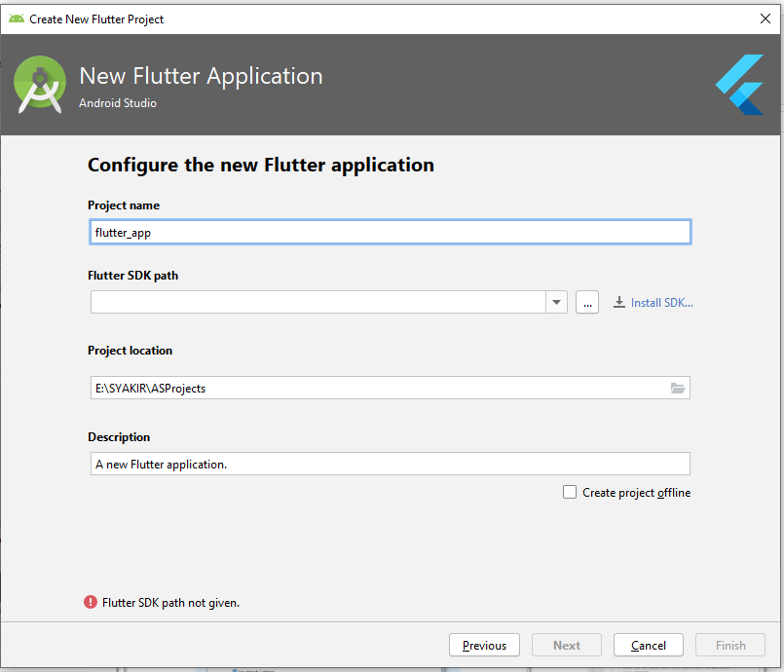The width and height of the screenshot is (784, 672).
Task: Browse folders using Project location folder icon
Action: [x=678, y=388]
